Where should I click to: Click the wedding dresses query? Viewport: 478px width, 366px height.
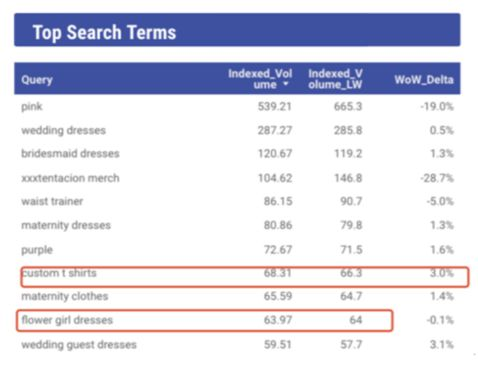tap(63, 130)
